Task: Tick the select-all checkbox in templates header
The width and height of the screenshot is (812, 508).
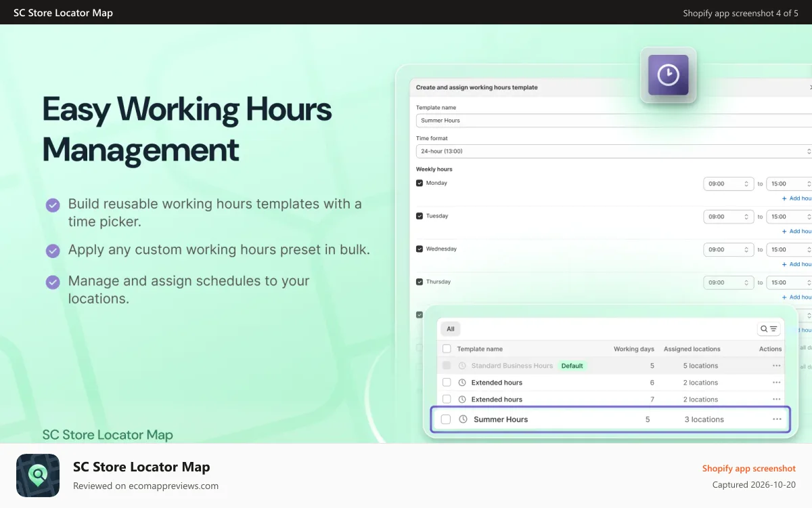Action: point(447,349)
